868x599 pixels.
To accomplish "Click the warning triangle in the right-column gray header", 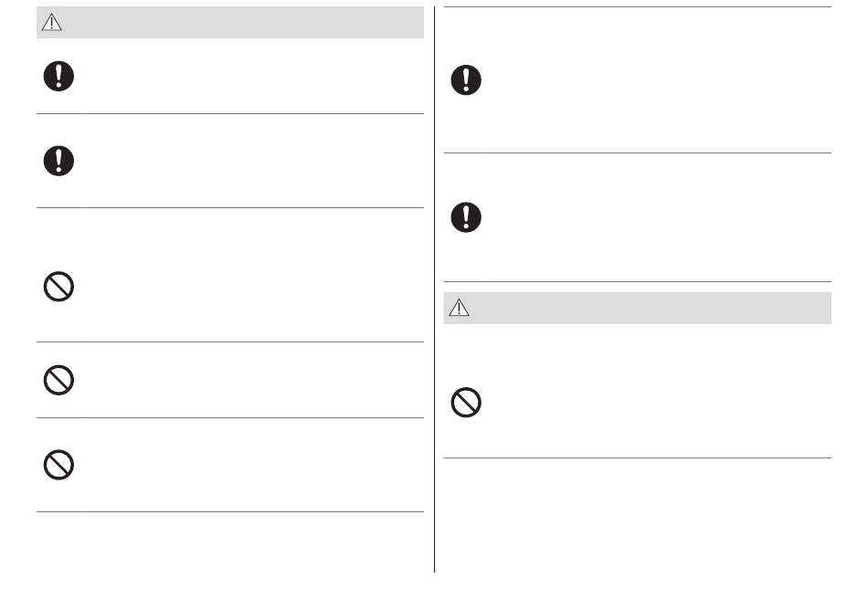I will coord(459,308).
